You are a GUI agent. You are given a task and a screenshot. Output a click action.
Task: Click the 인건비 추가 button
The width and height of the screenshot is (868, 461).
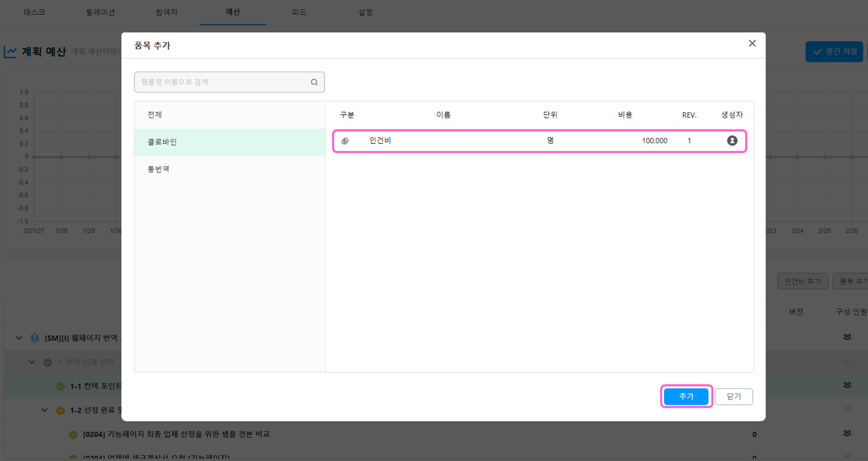click(x=802, y=281)
